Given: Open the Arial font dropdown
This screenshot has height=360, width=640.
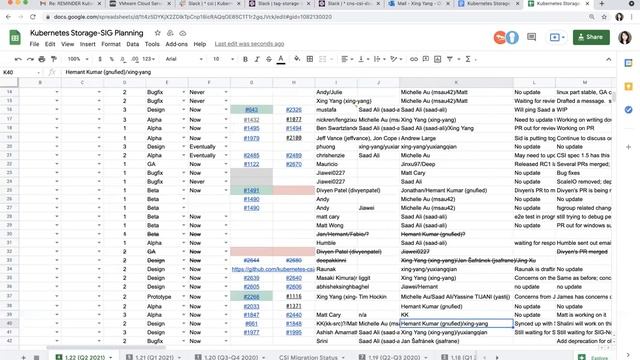Looking at the screenshot, I should (x=184, y=59).
